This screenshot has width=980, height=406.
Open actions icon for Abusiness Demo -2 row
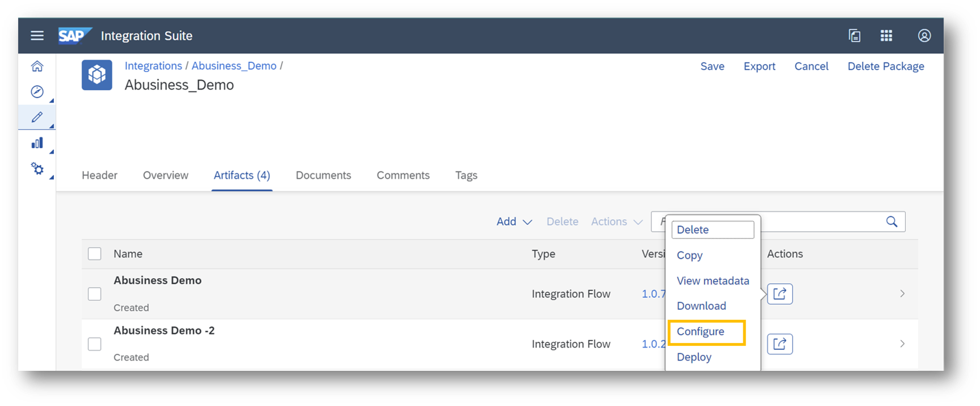tap(780, 344)
